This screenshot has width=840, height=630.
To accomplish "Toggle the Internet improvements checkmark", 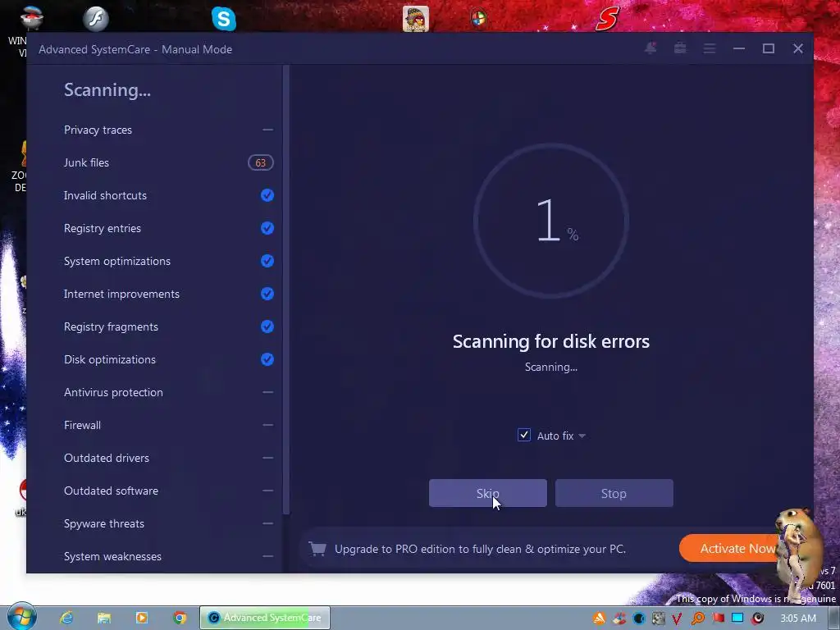I will [267, 294].
